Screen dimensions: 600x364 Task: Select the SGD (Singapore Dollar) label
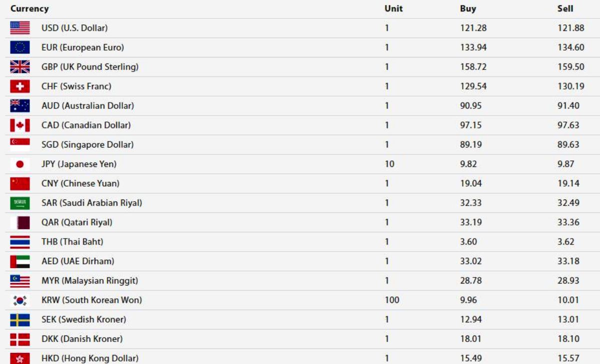(x=87, y=144)
